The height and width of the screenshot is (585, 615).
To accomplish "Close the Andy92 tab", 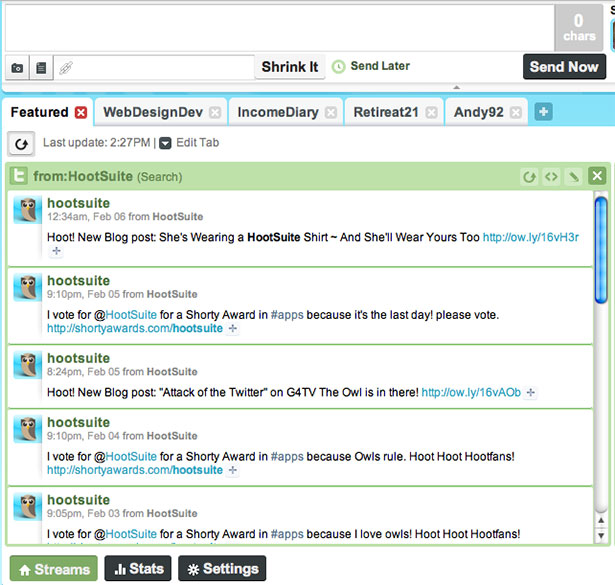I will 515,113.
